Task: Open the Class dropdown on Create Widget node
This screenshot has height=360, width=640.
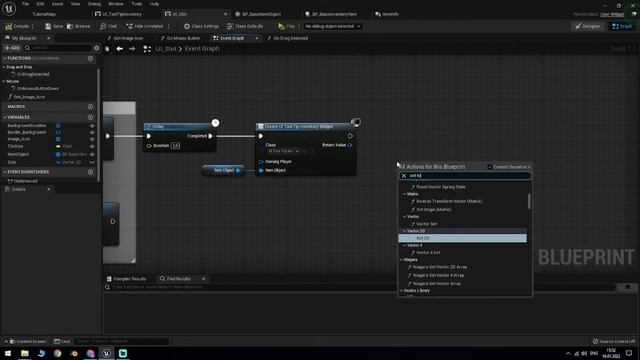Action: click(284, 151)
